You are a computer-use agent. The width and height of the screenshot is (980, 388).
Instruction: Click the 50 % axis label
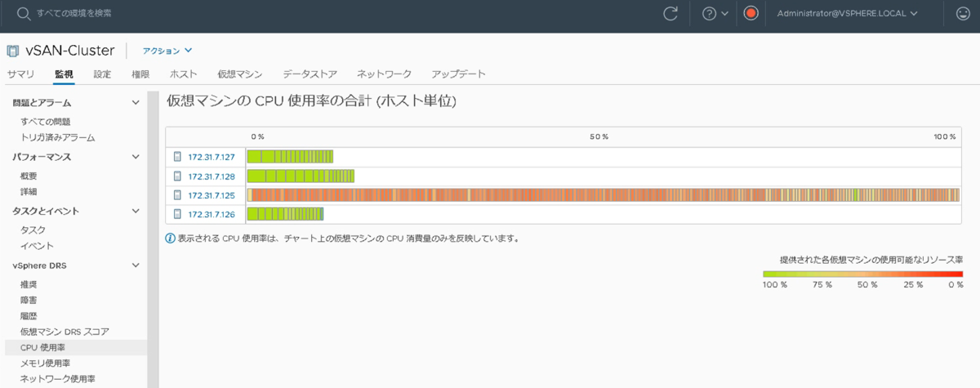[599, 136]
